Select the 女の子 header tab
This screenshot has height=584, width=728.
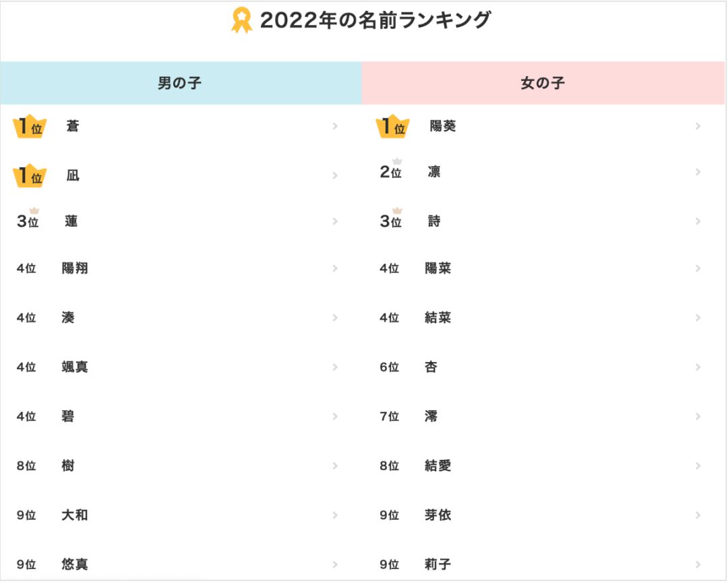[x=543, y=83]
